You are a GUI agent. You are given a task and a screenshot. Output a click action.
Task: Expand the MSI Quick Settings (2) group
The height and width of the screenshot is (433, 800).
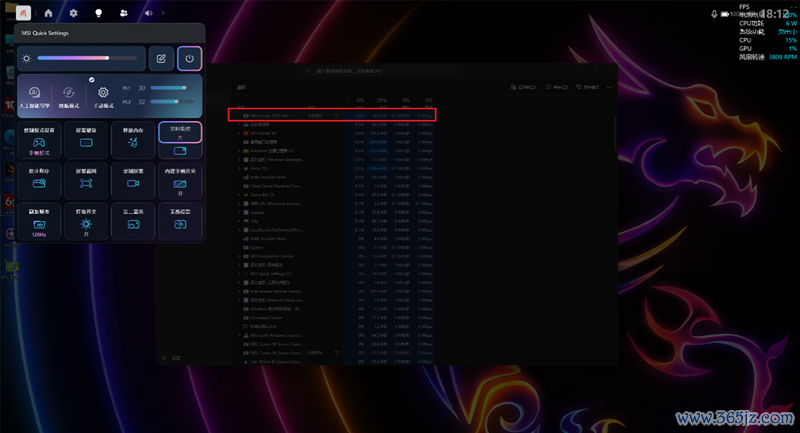pos(239,274)
